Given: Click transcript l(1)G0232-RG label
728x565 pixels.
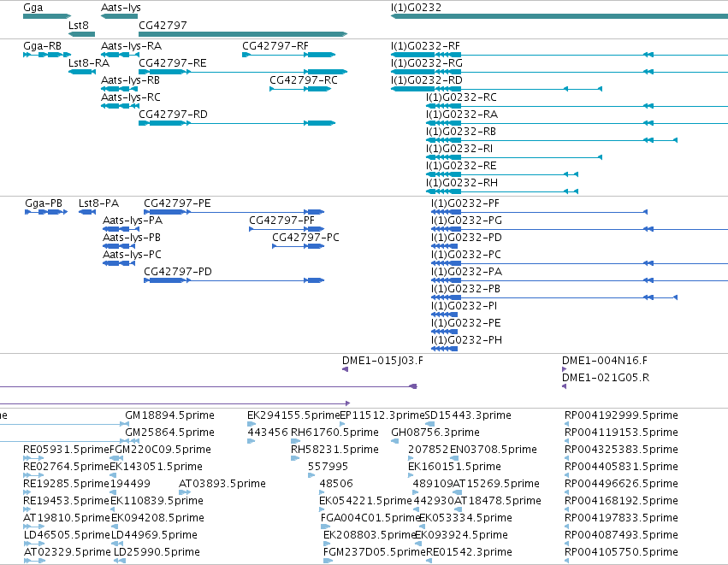Looking at the screenshot, I should tap(427, 63).
